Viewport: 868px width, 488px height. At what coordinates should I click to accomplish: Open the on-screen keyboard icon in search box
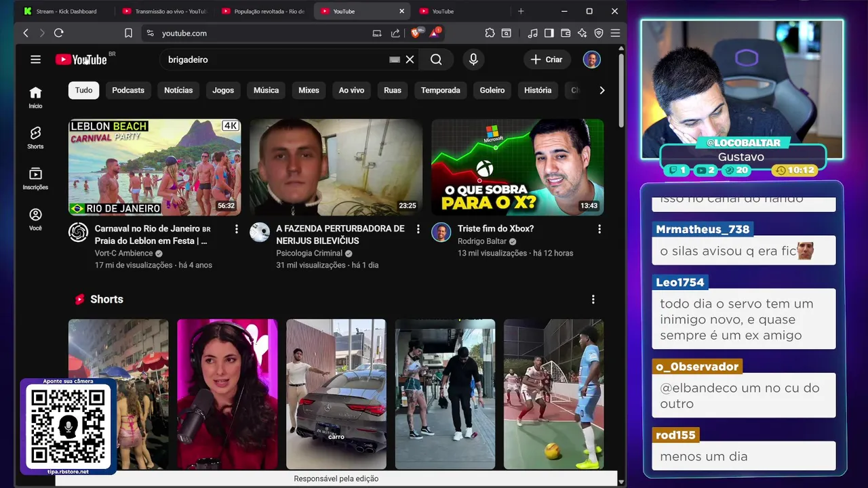[394, 60]
